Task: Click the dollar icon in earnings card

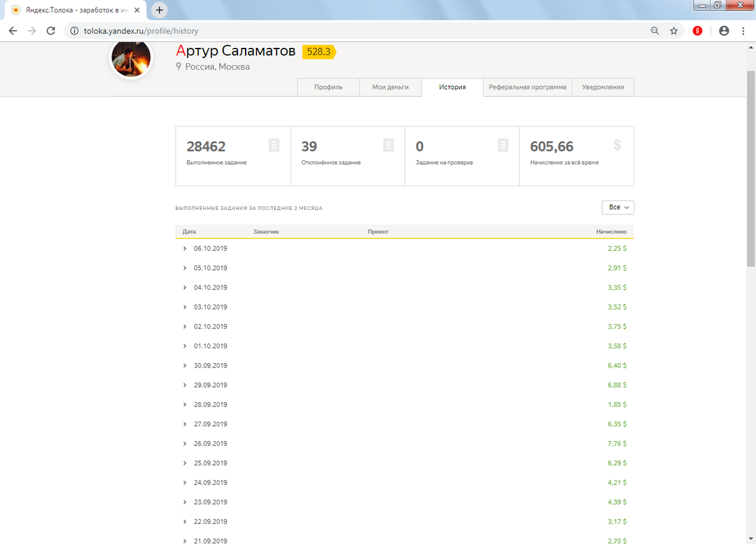Action: click(617, 146)
